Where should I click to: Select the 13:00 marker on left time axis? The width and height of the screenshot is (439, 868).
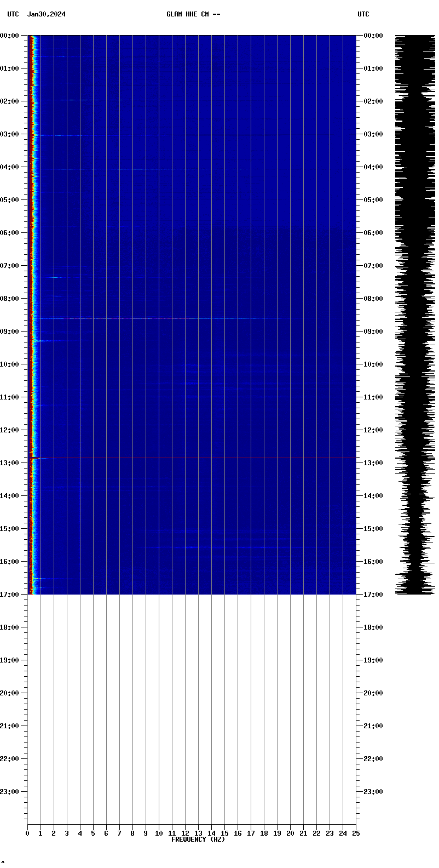(11, 463)
